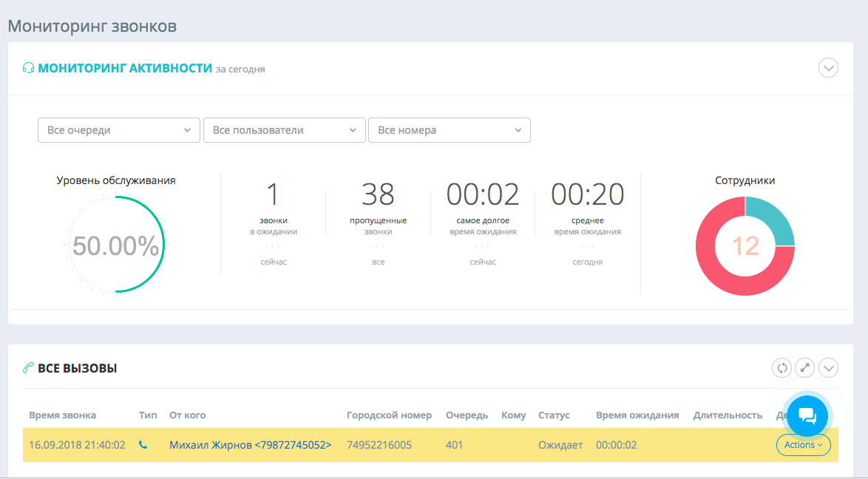This screenshot has width=868, height=479.
Task: Click the Длительность column header
Action: pos(728,415)
